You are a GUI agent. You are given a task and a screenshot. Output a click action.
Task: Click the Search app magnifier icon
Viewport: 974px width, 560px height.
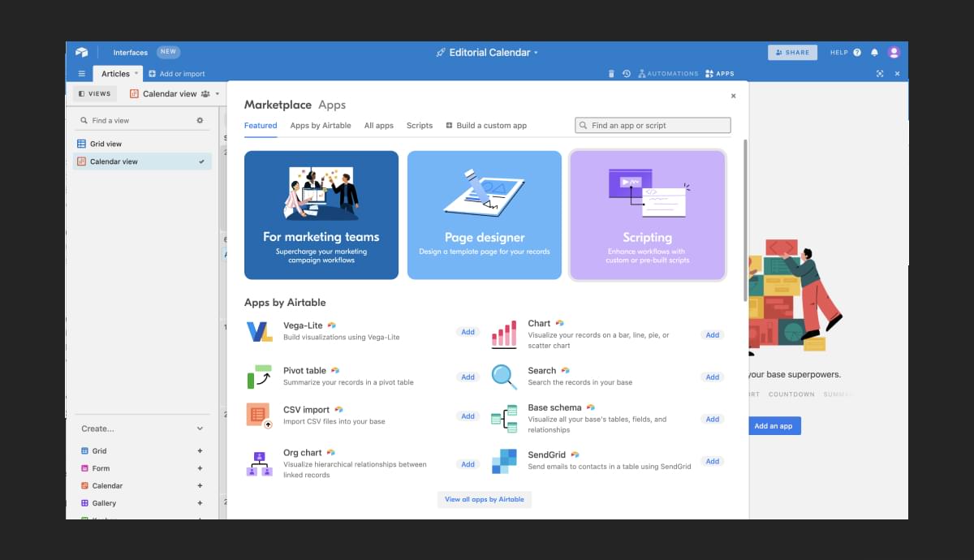click(x=504, y=377)
